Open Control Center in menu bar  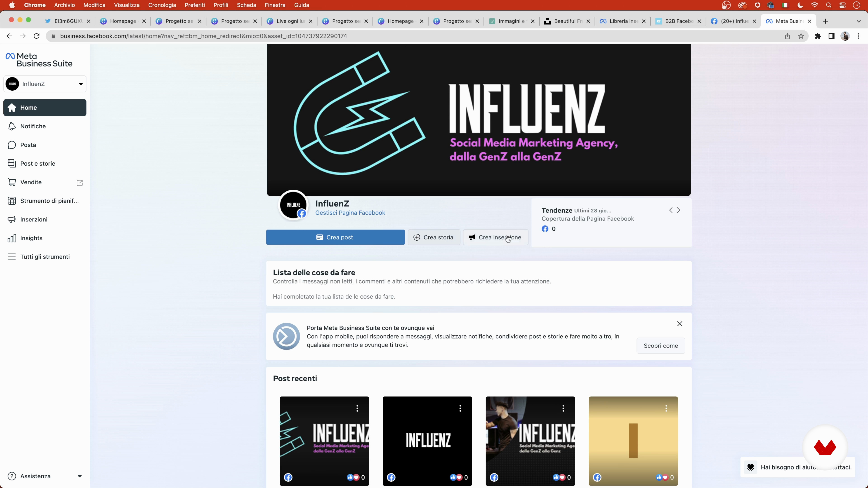(842, 5)
